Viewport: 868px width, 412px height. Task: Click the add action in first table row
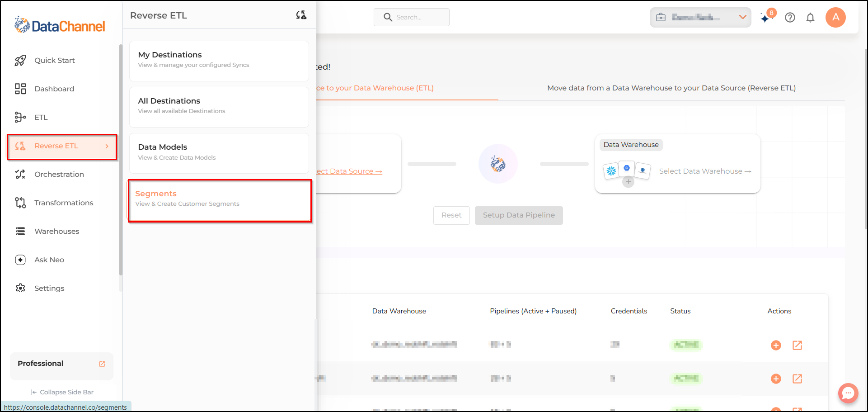click(776, 346)
